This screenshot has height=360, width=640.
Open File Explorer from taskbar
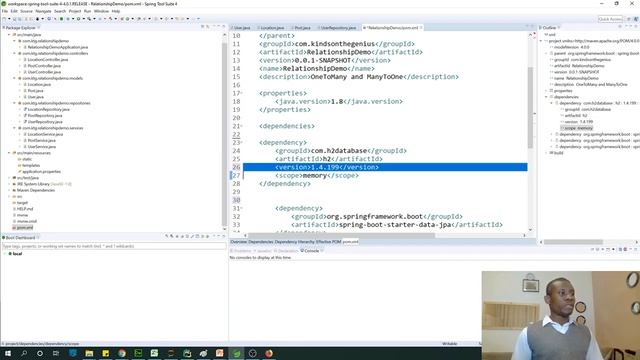89,353
